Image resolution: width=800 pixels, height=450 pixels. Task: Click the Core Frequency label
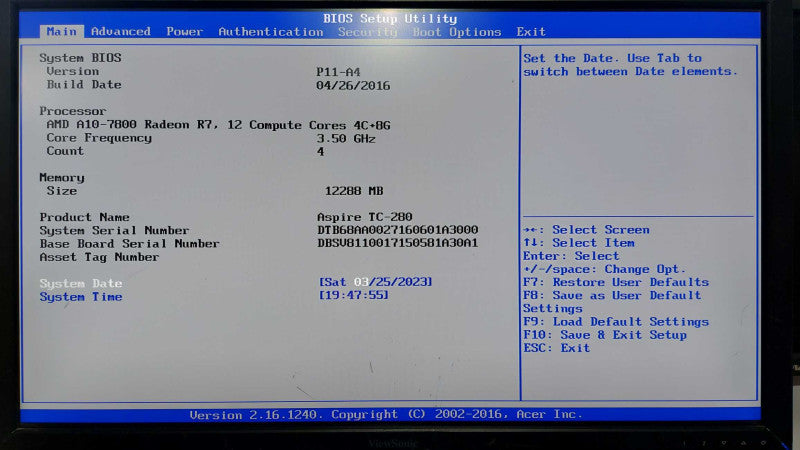tap(99, 138)
